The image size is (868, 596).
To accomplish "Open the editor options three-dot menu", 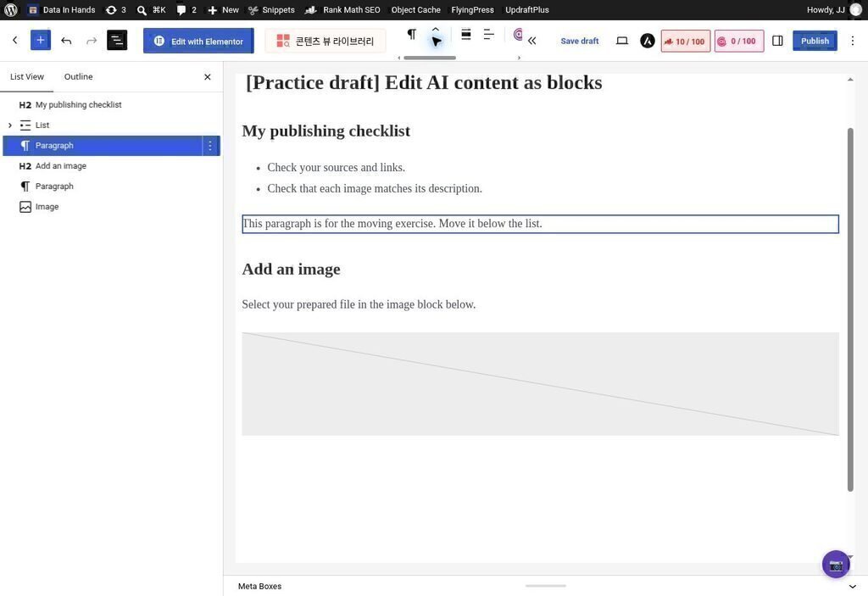I will 853,41.
